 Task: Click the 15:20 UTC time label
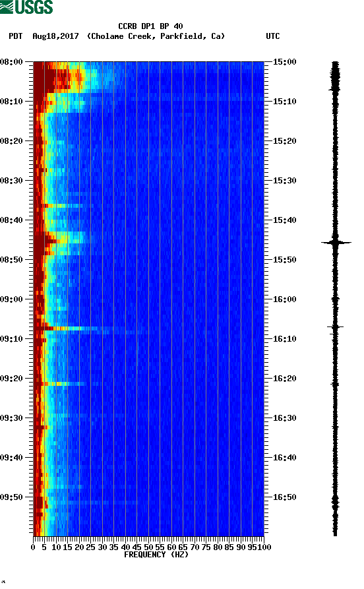[x=284, y=141]
